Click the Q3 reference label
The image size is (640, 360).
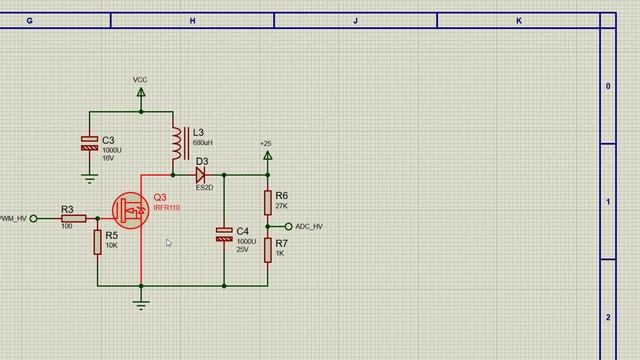pos(160,198)
